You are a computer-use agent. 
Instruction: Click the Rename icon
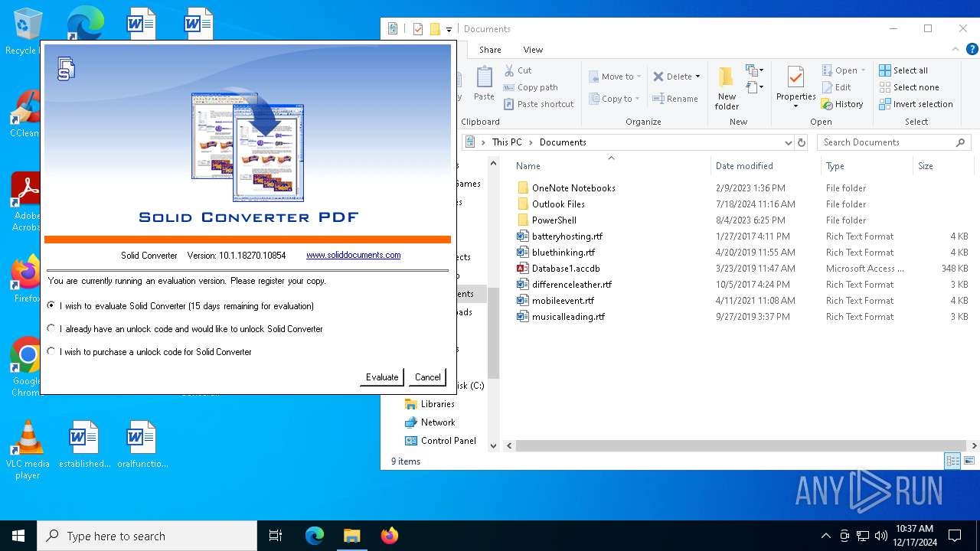pyautogui.click(x=658, y=99)
